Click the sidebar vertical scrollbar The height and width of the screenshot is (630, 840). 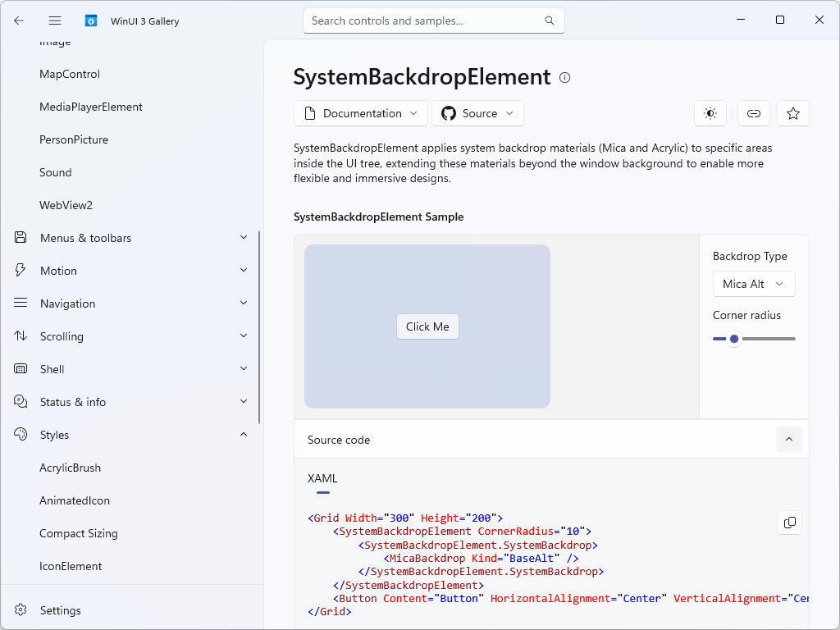259,326
